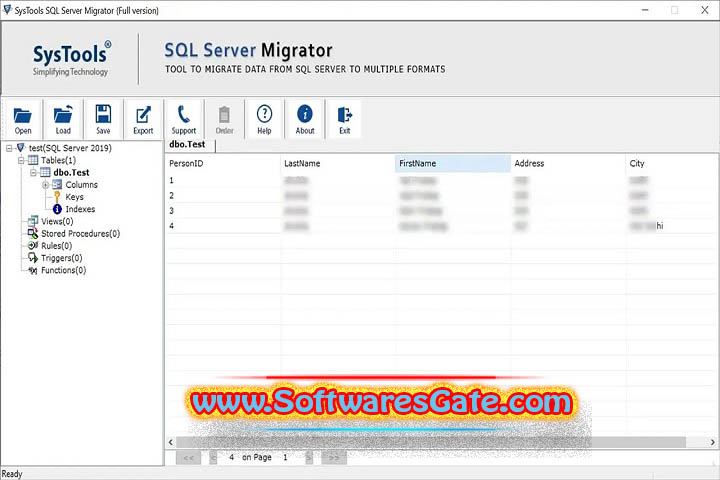
Task: Select Triggers(0) label in tree
Action: click(62, 258)
